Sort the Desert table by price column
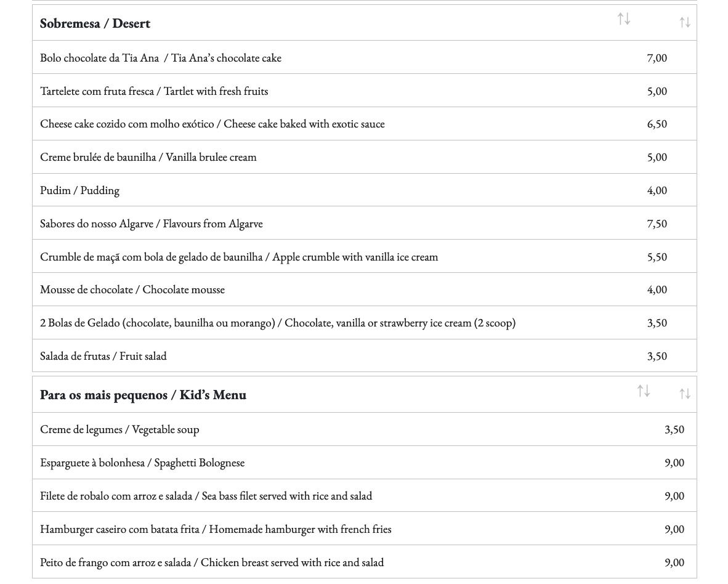 point(685,23)
